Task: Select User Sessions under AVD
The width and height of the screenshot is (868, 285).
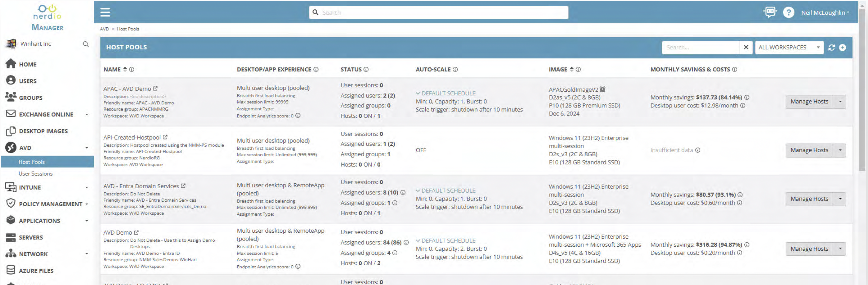Action: coord(35,174)
